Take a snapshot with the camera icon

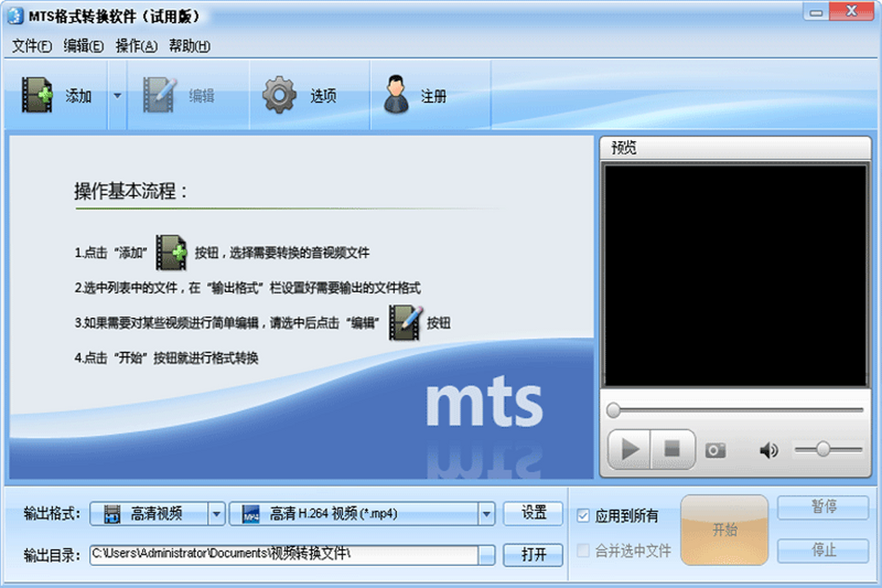click(x=715, y=450)
